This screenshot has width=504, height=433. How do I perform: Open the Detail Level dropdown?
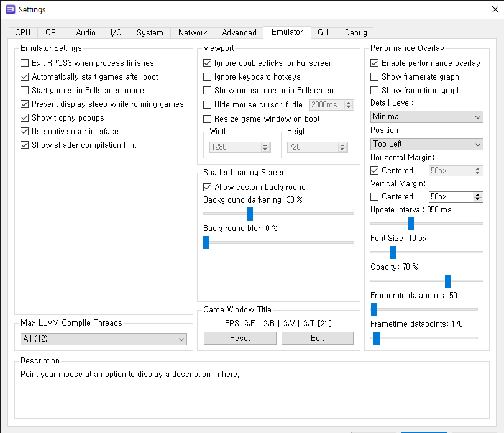426,117
